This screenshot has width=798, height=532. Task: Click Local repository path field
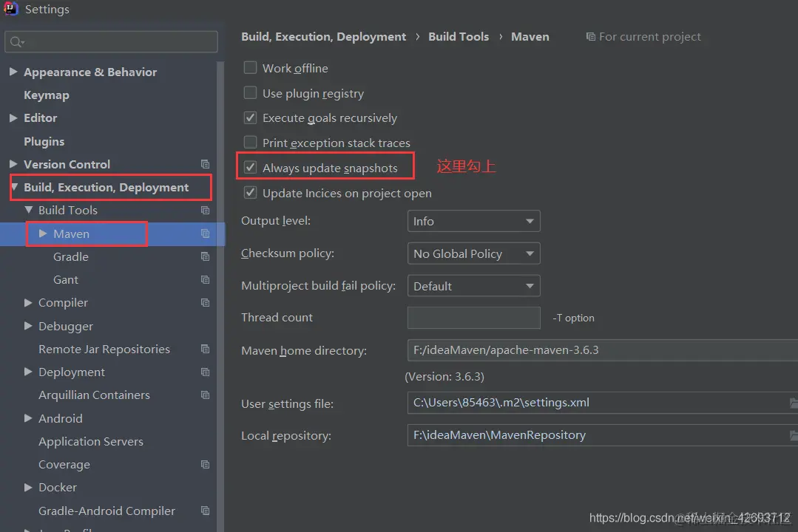click(598, 435)
